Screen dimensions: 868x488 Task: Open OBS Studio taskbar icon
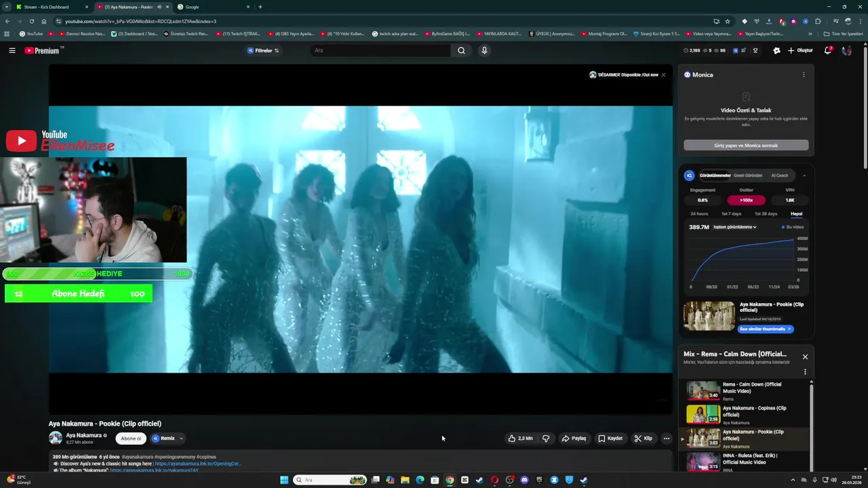[x=509, y=480]
